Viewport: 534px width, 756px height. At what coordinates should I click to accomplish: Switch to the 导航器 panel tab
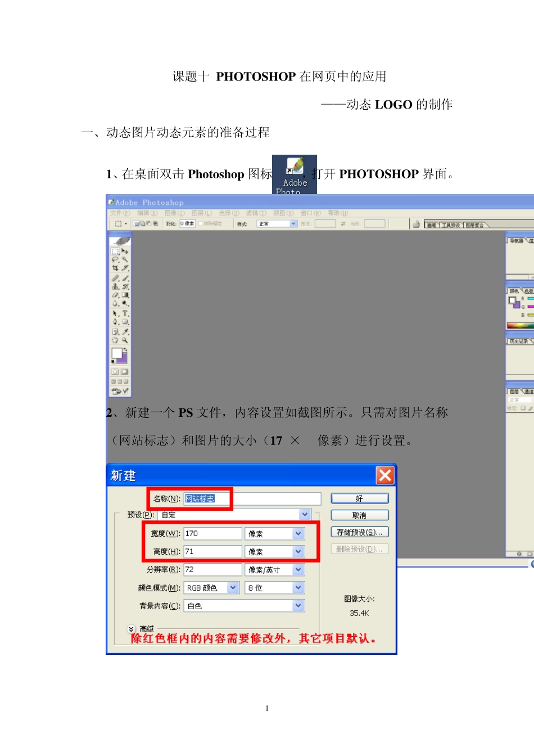516,241
